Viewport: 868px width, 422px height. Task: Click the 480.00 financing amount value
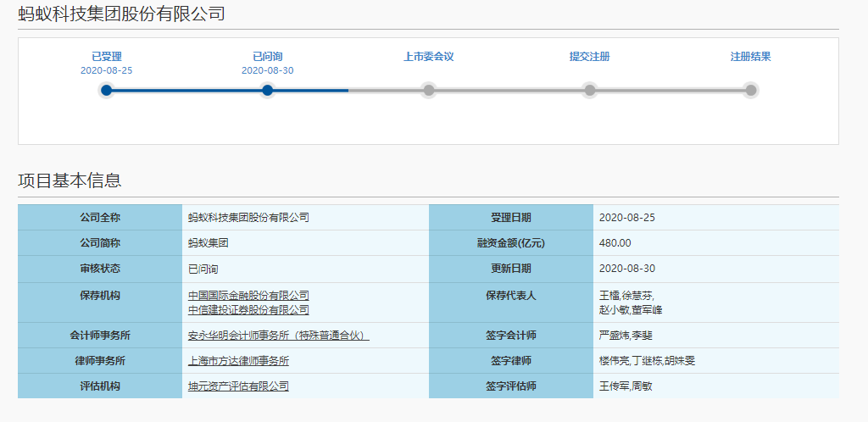tap(615, 243)
